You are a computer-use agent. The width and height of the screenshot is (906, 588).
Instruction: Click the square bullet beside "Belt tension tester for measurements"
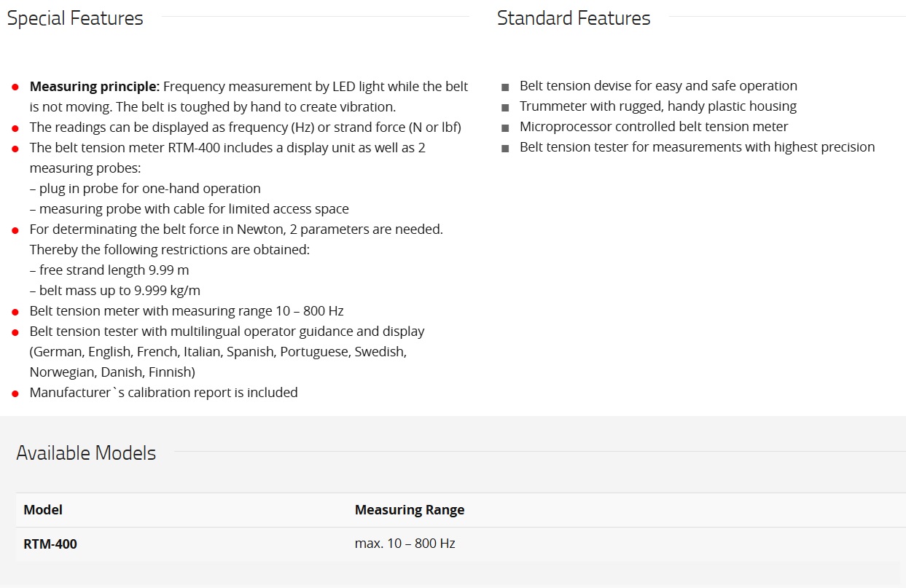(505, 149)
